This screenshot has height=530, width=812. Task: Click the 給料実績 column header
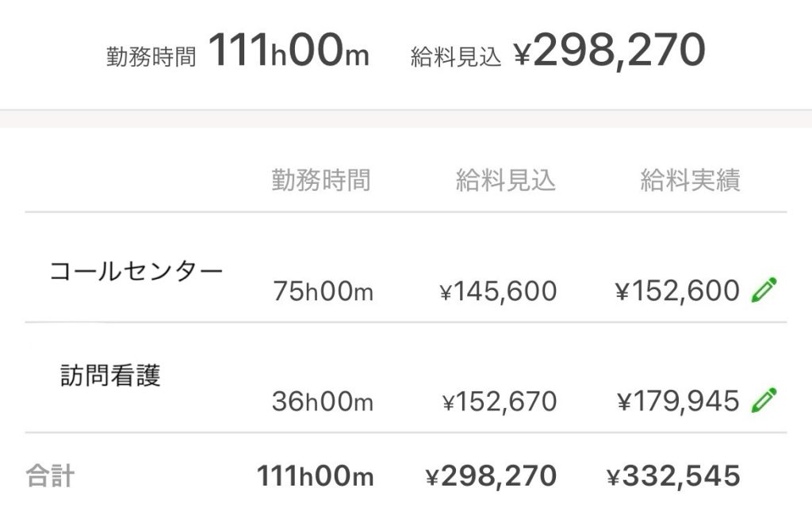pyautogui.click(x=690, y=181)
